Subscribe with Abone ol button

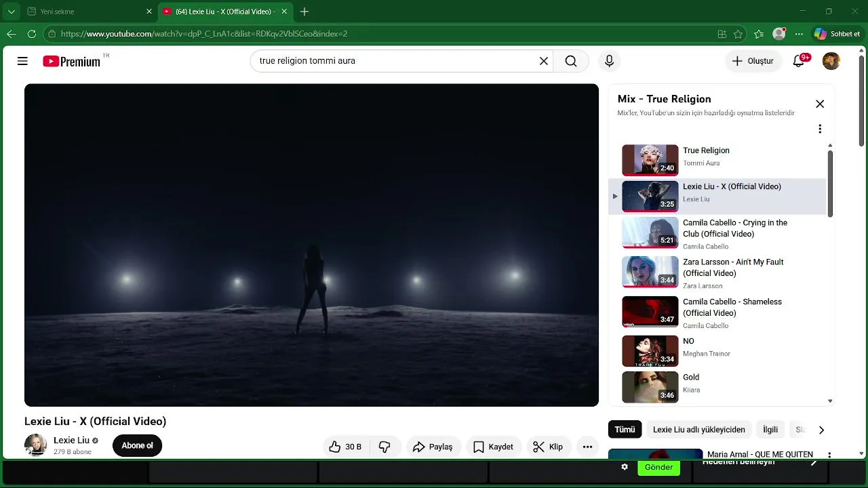tap(137, 445)
